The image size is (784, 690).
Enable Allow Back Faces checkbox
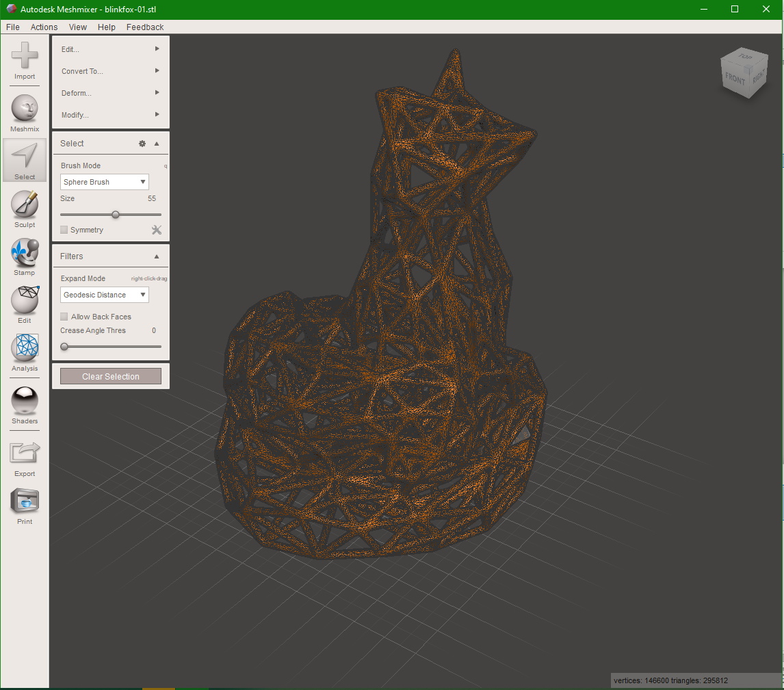[x=64, y=316]
